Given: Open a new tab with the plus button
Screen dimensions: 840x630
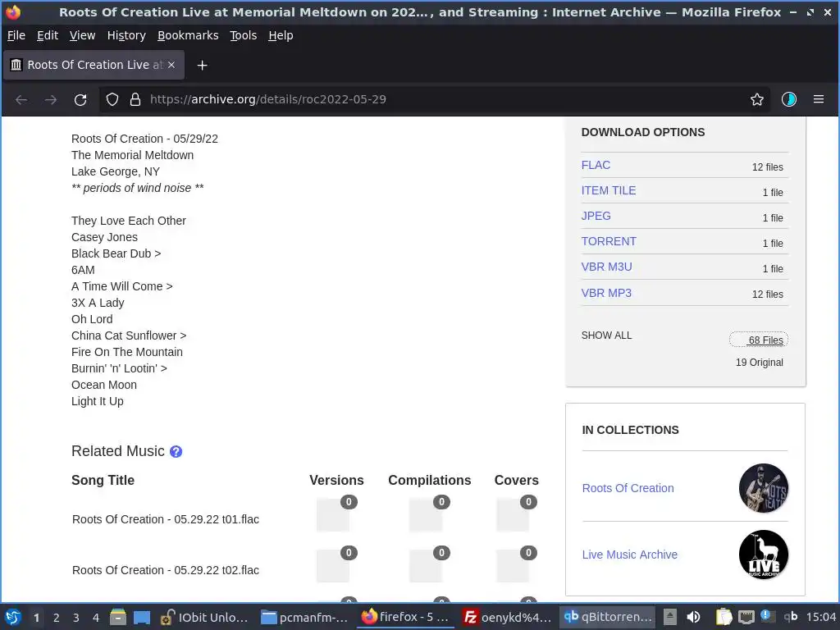Looking at the screenshot, I should point(202,66).
